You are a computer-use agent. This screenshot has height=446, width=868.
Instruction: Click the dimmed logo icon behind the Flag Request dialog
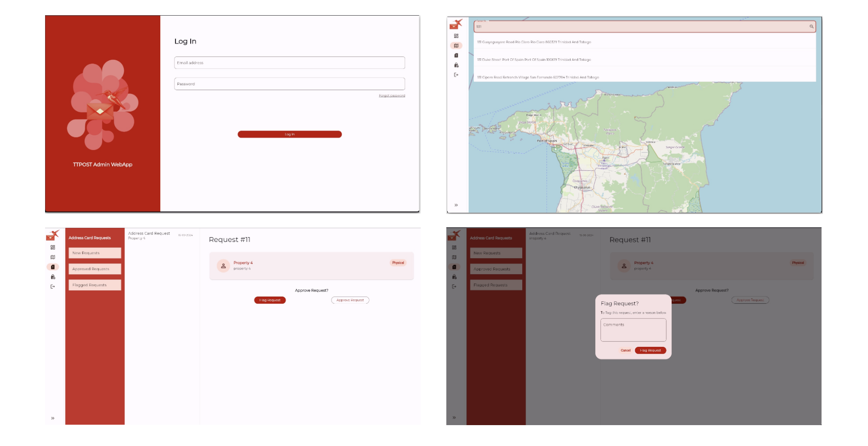pos(454,235)
